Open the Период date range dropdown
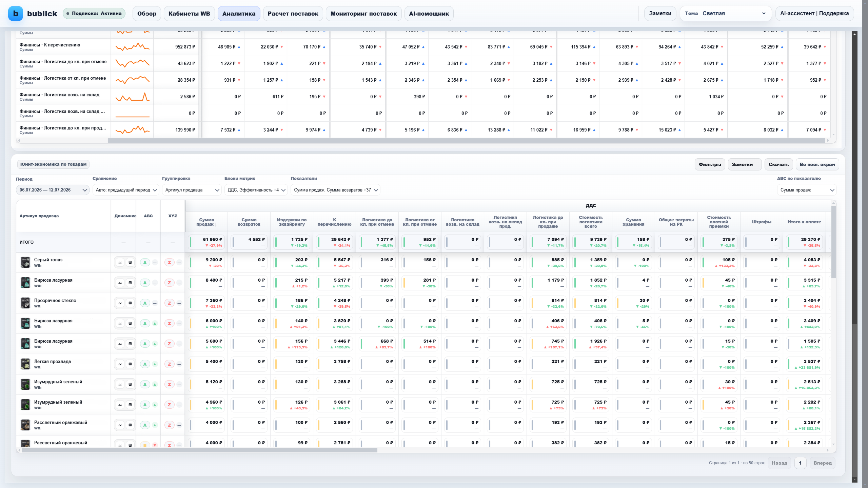The image size is (868, 488). coord(53,190)
